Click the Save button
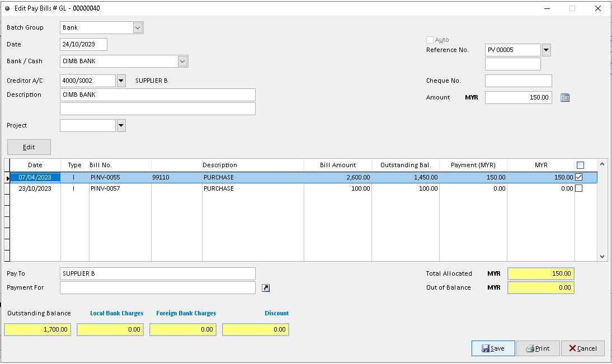This screenshot has height=364, width=612. tap(493, 348)
